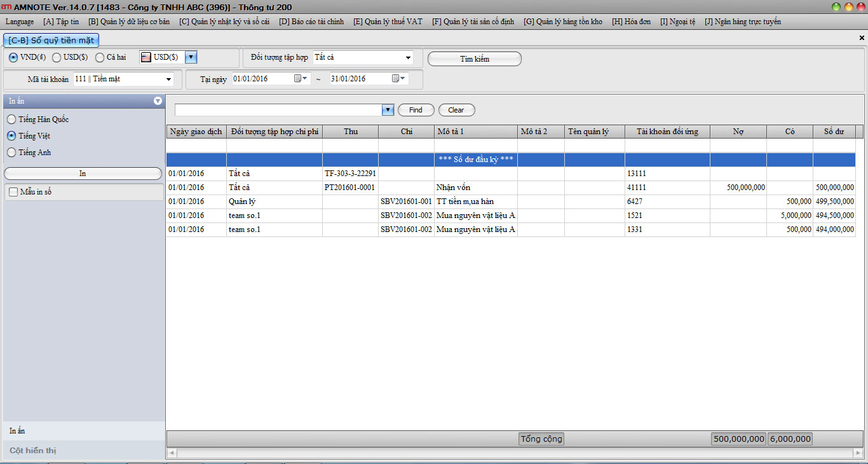Screen dimensions: 868x464
Task: Open the Báo cáo tài chính menu
Action: click(x=311, y=22)
